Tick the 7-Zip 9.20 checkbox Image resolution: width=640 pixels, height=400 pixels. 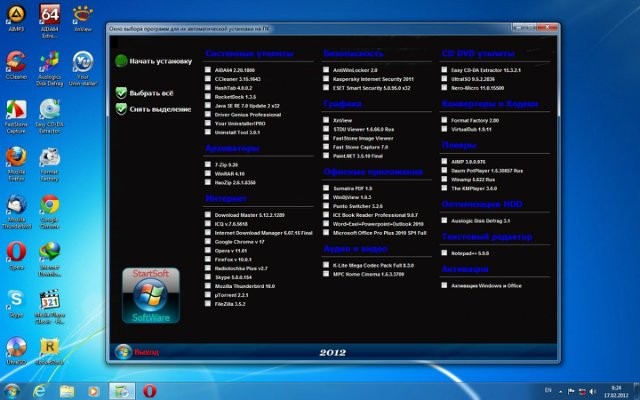point(208,164)
